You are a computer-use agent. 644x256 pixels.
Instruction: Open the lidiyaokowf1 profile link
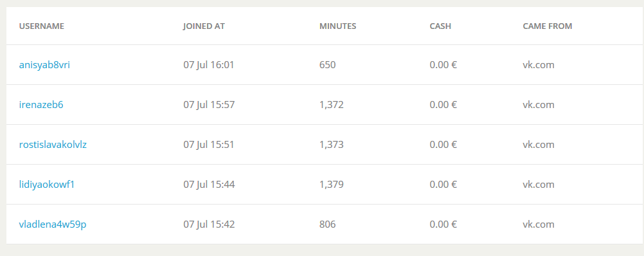coord(47,185)
